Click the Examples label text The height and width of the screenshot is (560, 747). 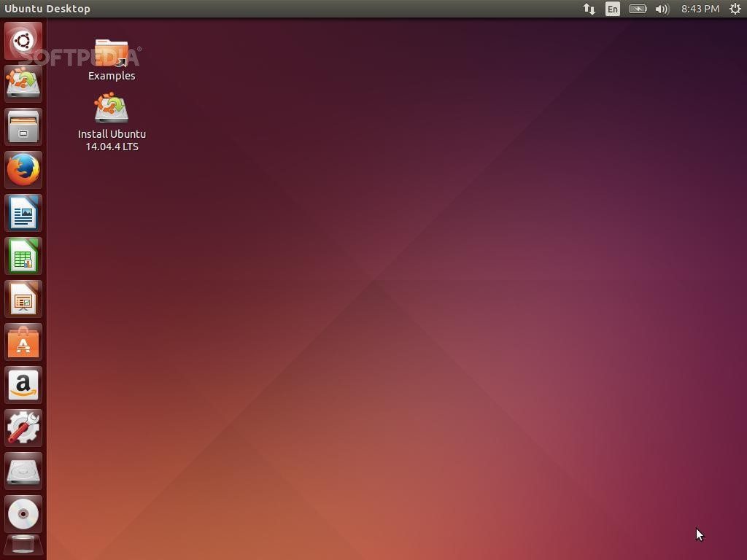[x=112, y=76]
